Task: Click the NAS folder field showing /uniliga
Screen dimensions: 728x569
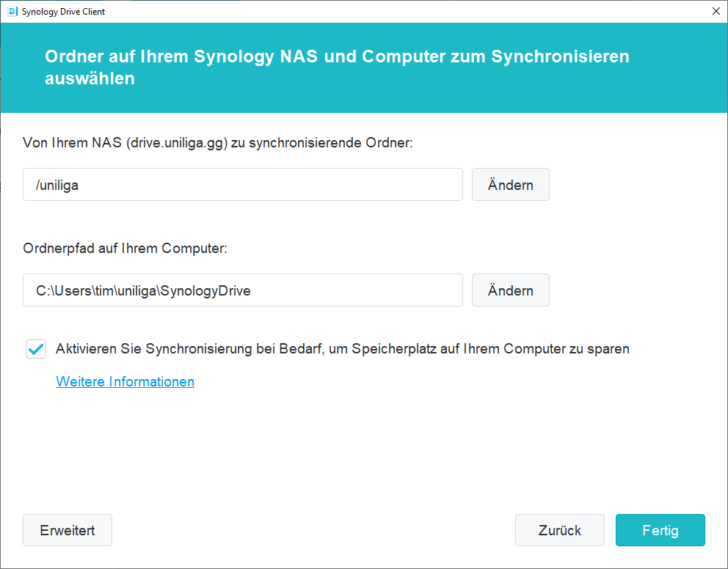Action: pyautogui.click(x=242, y=185)
